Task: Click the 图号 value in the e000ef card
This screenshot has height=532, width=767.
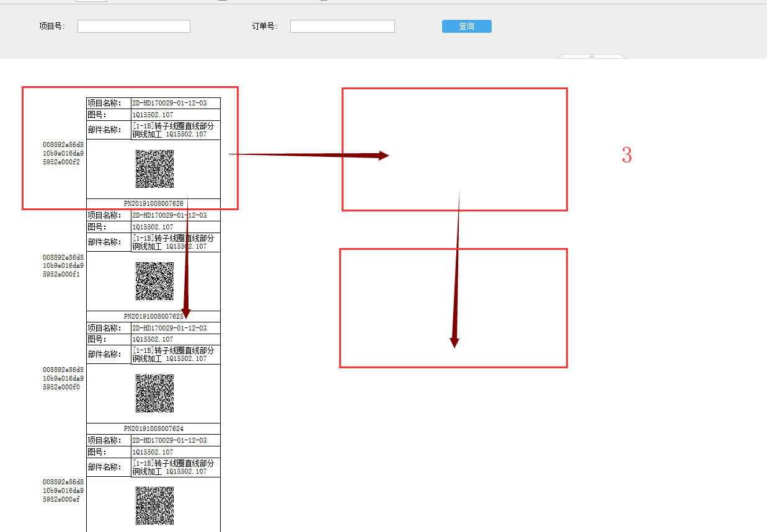Action: [153, 452]
